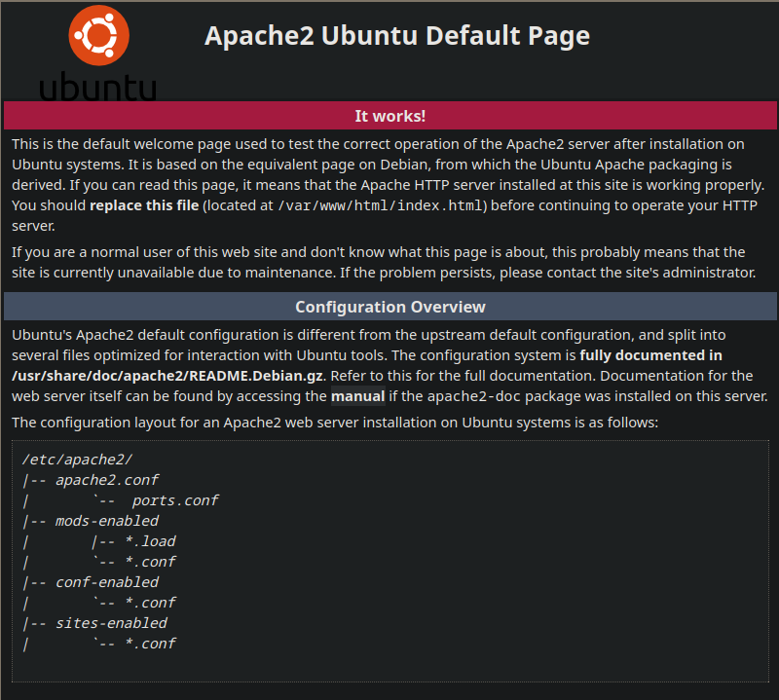779x700 pixels.
Task: Click the conf-enabled directory entry
Action: point(106,582)
